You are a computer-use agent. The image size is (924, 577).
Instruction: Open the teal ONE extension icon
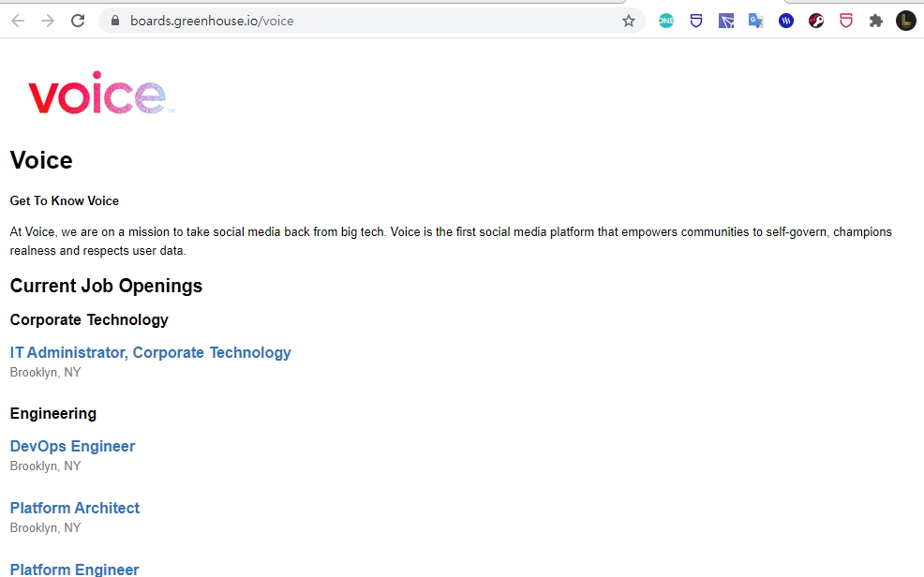point(666,22)
